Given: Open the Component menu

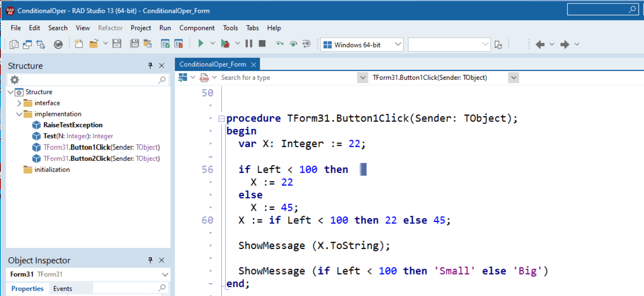Looking at the screenshot, I should pyautogui.click(x=197, y=28).
